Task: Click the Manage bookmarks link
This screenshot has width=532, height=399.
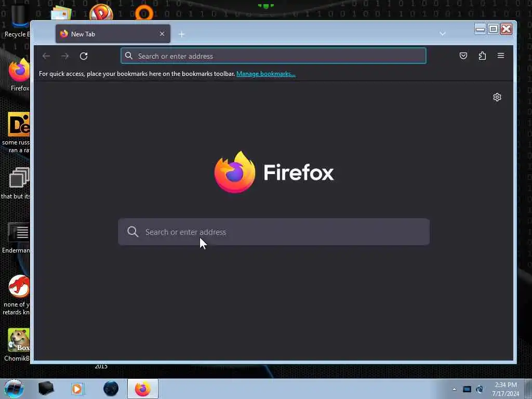Action: (x=265, y=74)
